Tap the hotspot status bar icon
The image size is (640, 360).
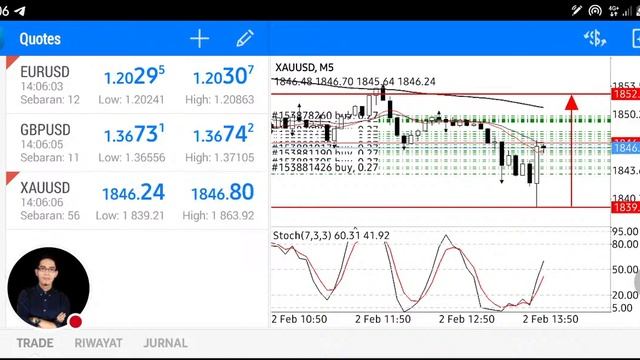(x=595, y=11)
